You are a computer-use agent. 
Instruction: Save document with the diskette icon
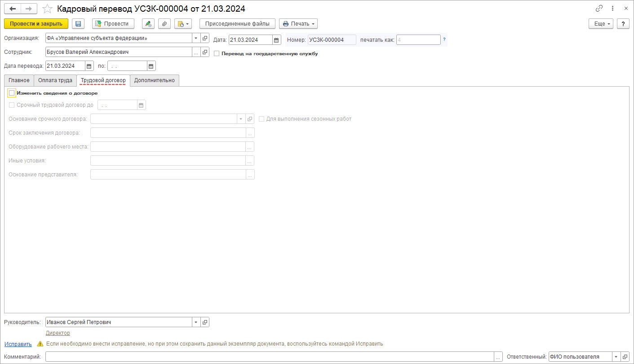click(x=78, y=24)
